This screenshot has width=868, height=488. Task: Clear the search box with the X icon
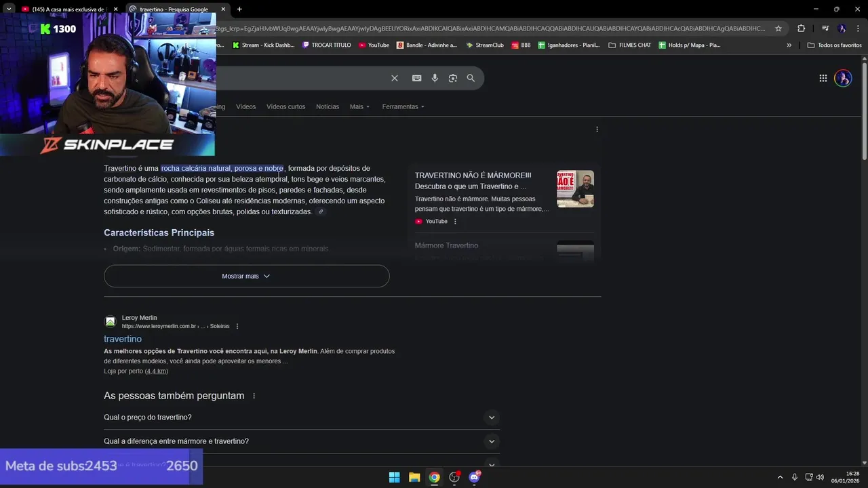pos(395,78)
